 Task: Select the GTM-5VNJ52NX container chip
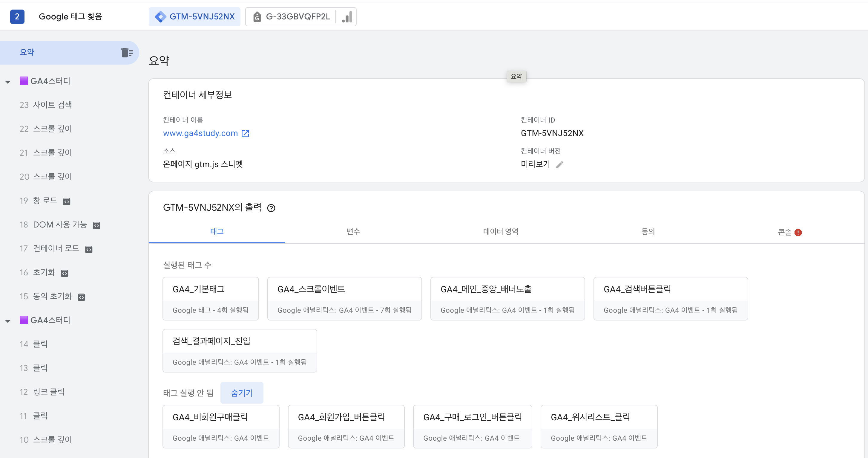point(195,17)
